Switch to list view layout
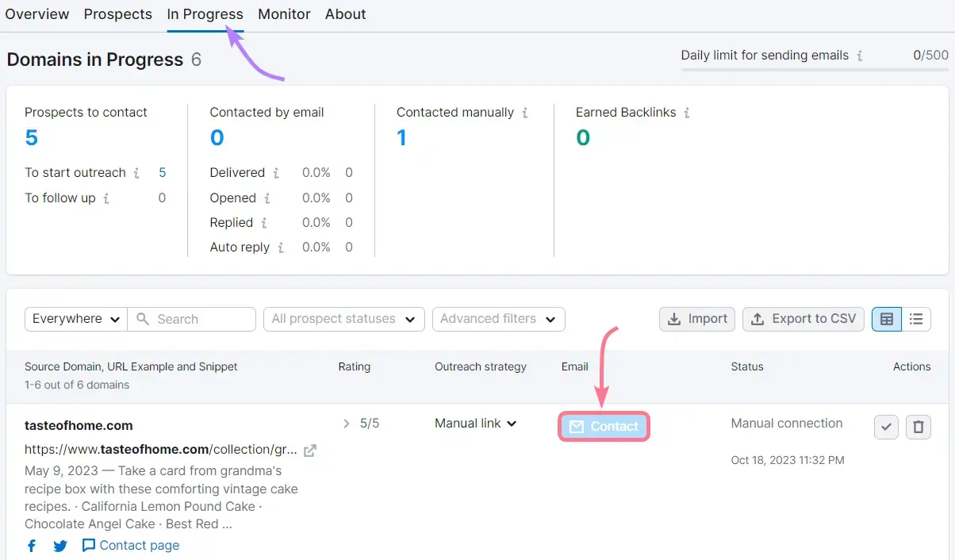Viewport: 955px width, 560px height. 916,318
